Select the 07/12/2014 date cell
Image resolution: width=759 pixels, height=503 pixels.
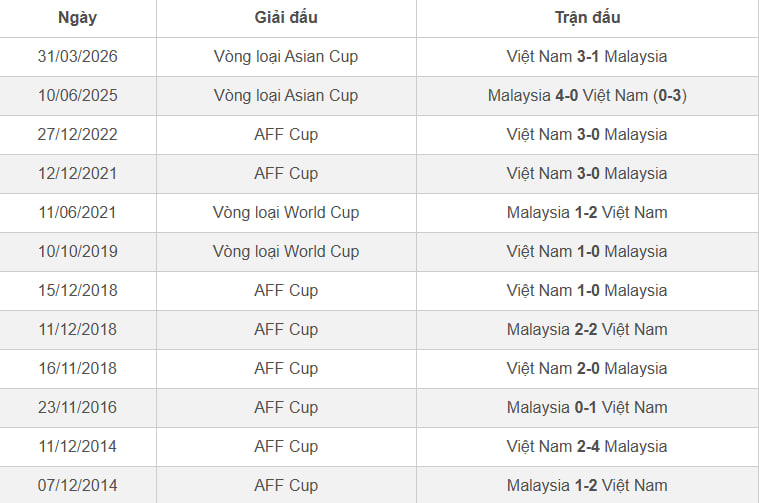(x=77, y=486)
